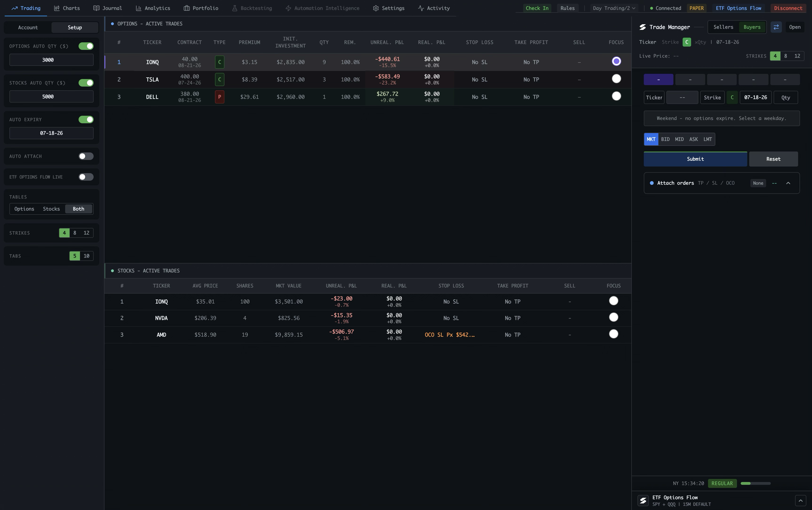Click the Trade Manager Strike field
Screen dimensions: 812x510
[x=712, y=97]
